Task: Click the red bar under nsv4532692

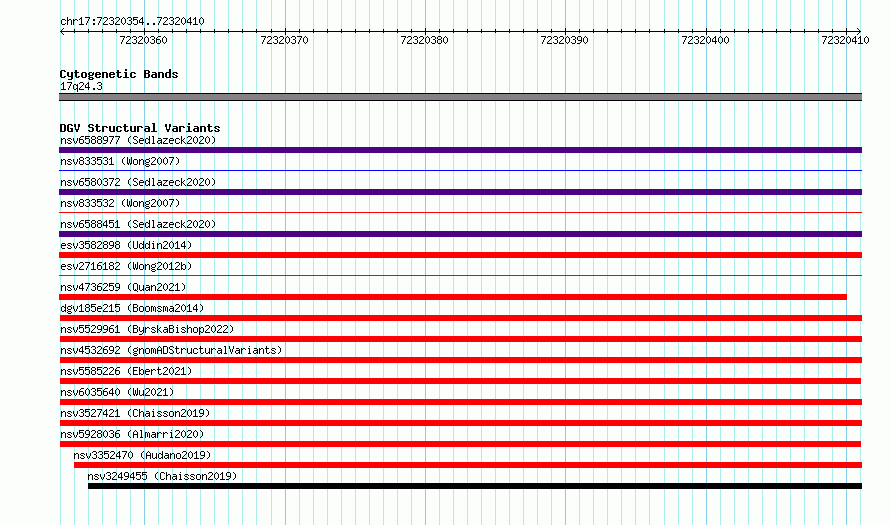Action: [460, 360]
